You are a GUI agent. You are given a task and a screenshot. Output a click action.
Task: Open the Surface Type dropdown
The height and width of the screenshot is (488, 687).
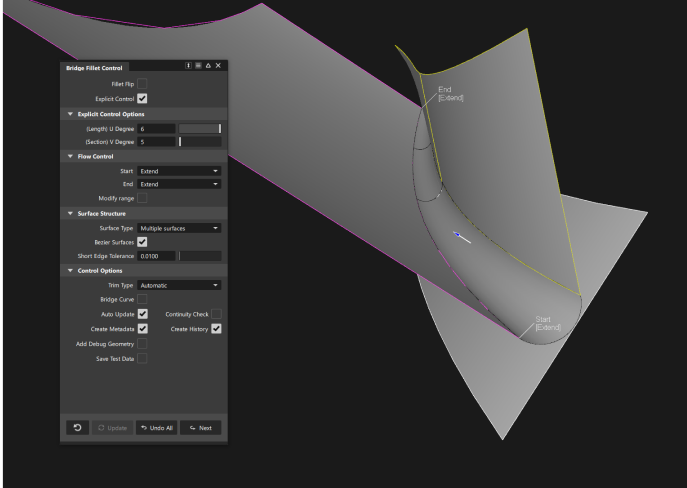pyautogui.click(x=179, y=228)
